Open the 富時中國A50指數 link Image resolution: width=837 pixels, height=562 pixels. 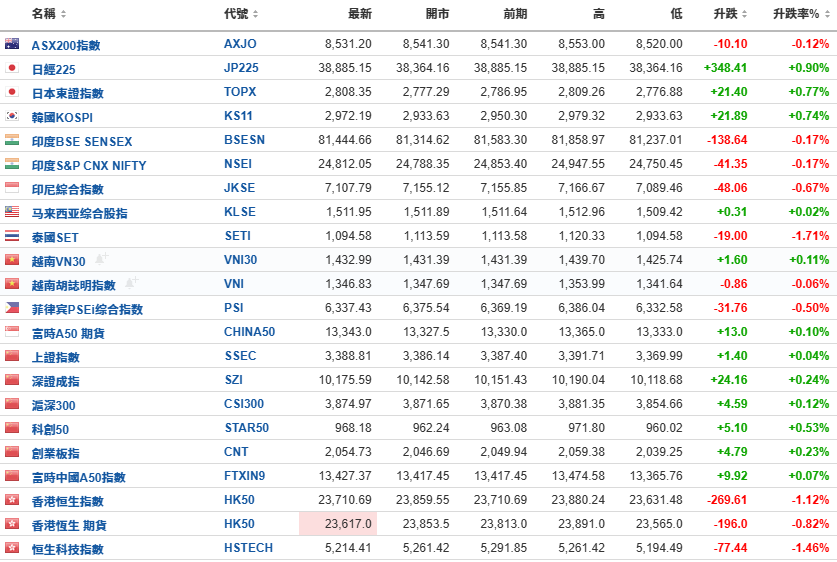(78, 478)
